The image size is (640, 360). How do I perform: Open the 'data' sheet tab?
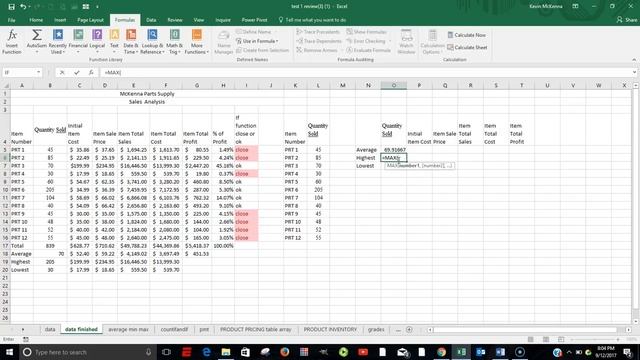[x=50, y=329]
